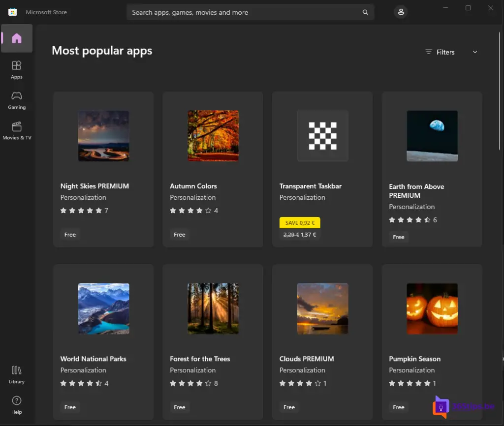The image size is (504, 426).
Task: Expand the Filters dropdown
Action: pyautogui.click(x=440, y=52)
